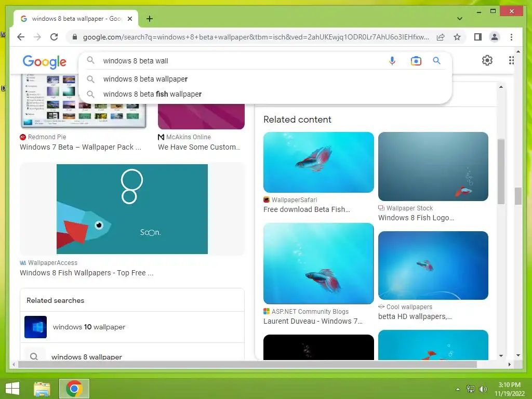532x399 pixels.
Task: Open Windows 8 Fish Wallpapers link
Action: tap(87, 273)
